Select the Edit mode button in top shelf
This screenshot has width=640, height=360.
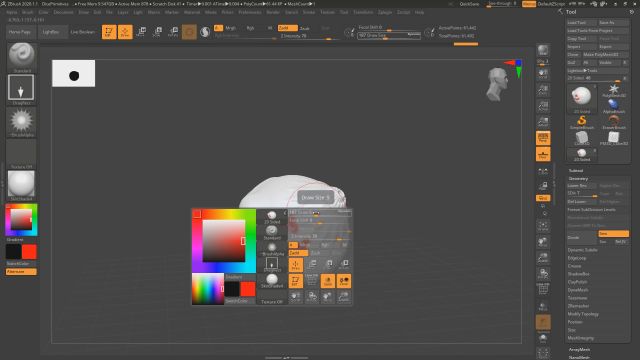pyautogui.click(x=109, y=32)
